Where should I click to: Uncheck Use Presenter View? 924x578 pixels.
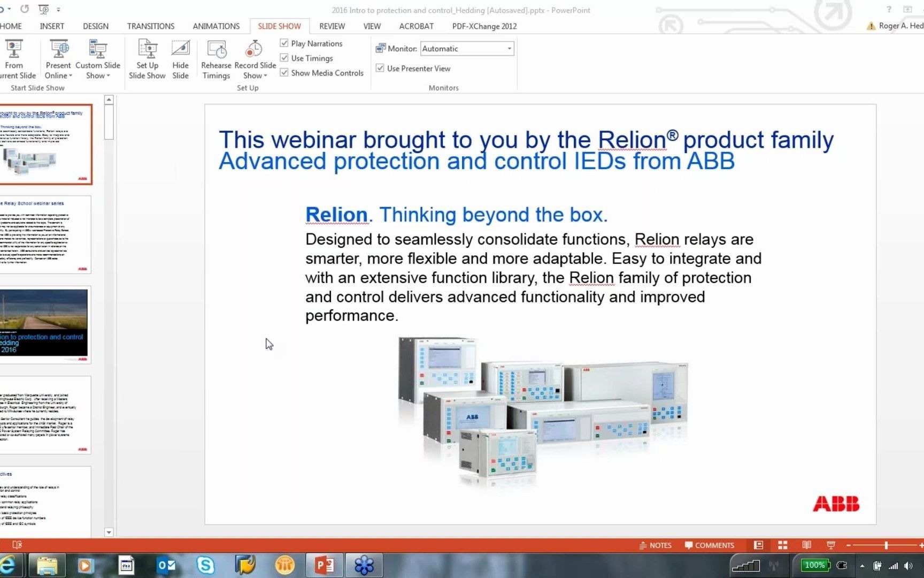(380, 68)
